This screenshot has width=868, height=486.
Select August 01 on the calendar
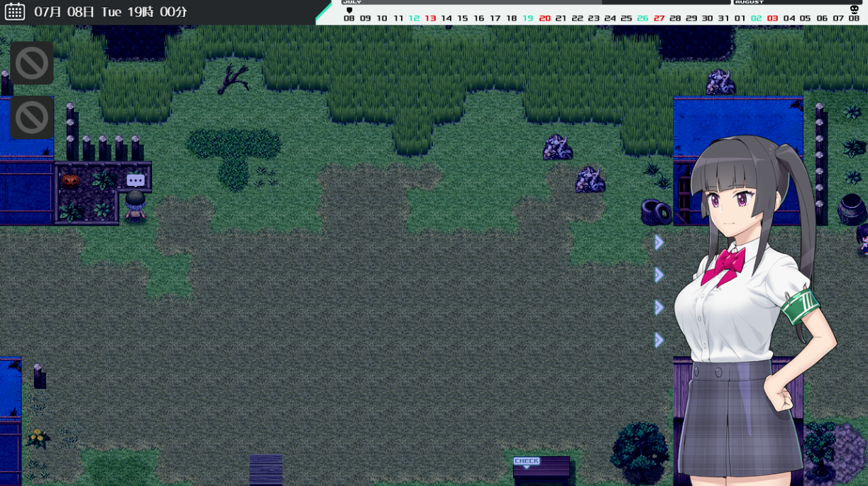coord(740,18)
